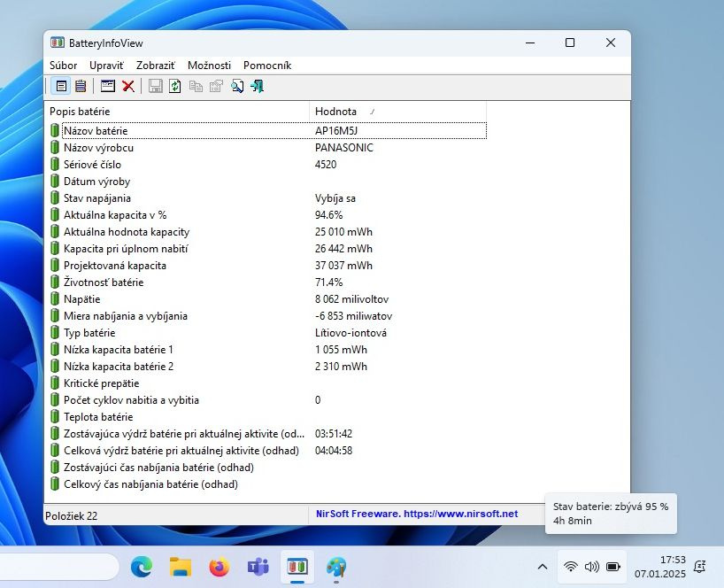
Task: Open the Súbor menu
Action: click(63, 66)
